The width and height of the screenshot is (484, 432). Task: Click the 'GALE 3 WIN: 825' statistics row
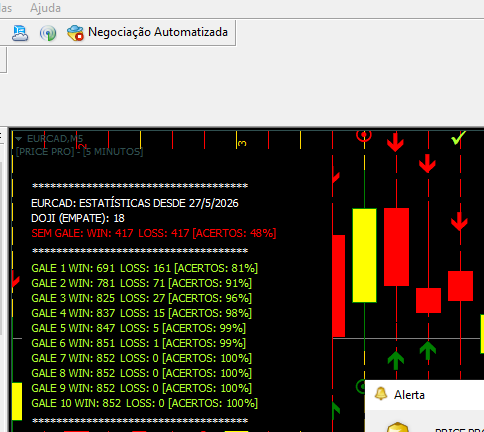(x=142, y=298)
